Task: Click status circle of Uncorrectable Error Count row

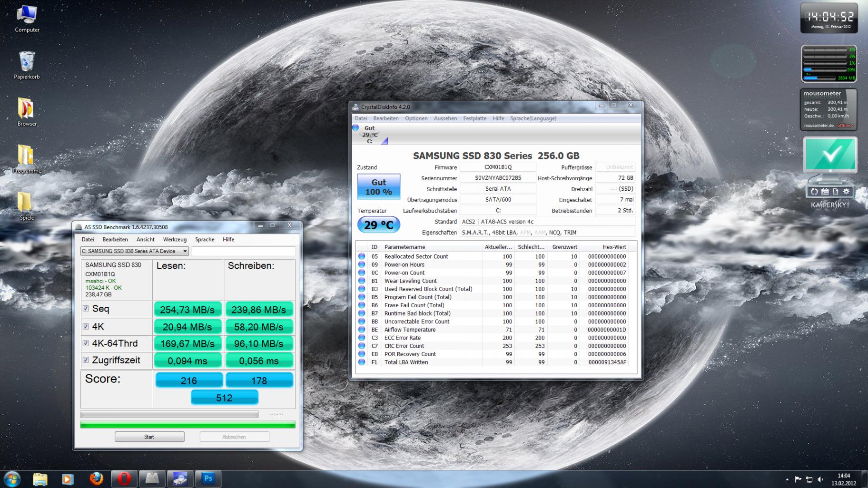Action: point(362,322)
